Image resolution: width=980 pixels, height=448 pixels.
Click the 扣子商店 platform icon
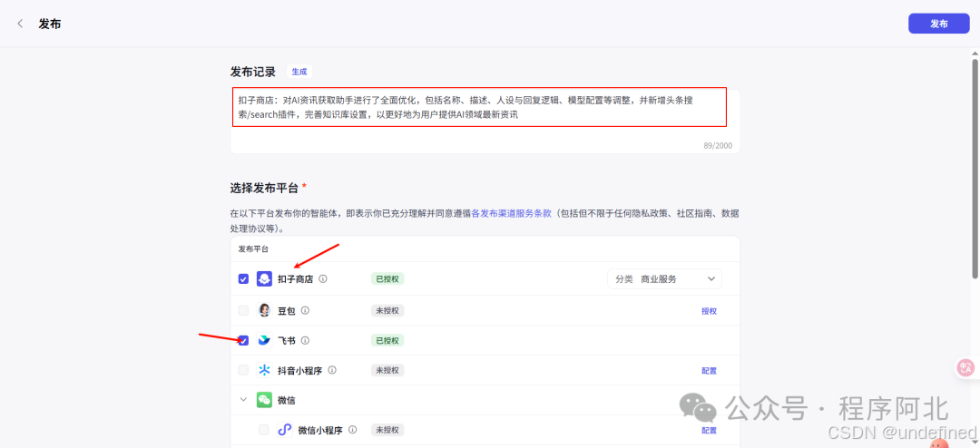coord(264,278)
